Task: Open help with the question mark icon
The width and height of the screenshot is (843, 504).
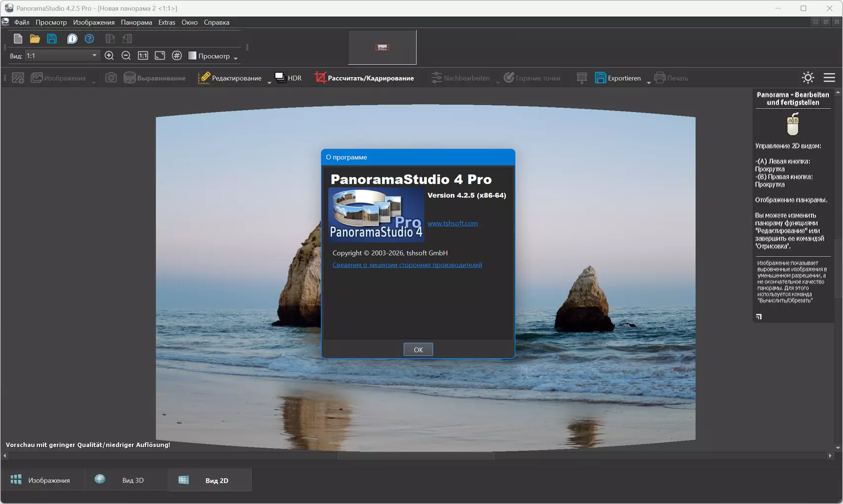Action: coord(89,39)
